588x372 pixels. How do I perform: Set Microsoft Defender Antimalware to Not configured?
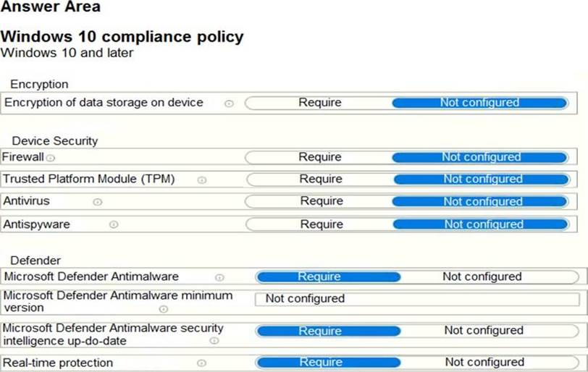[482, 276]
